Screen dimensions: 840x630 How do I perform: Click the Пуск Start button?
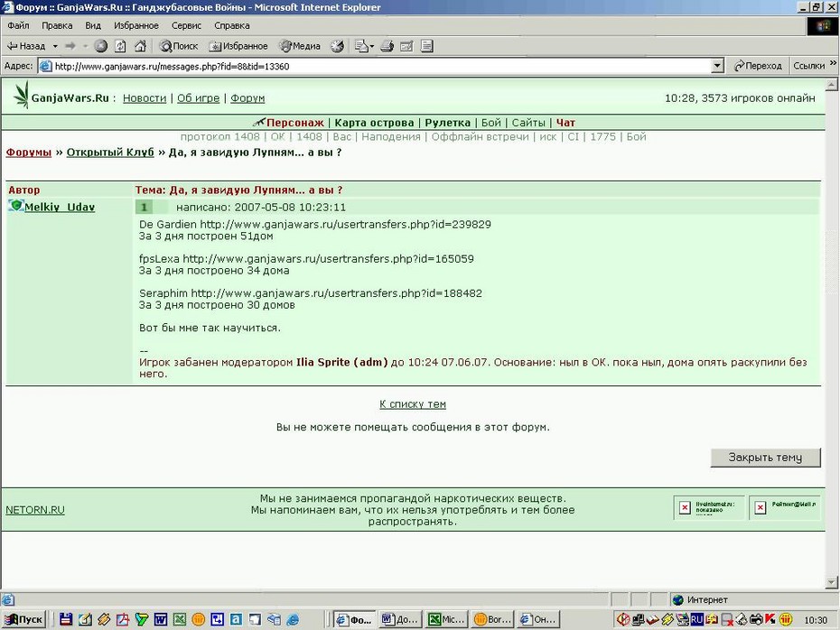tap(24, 619)
